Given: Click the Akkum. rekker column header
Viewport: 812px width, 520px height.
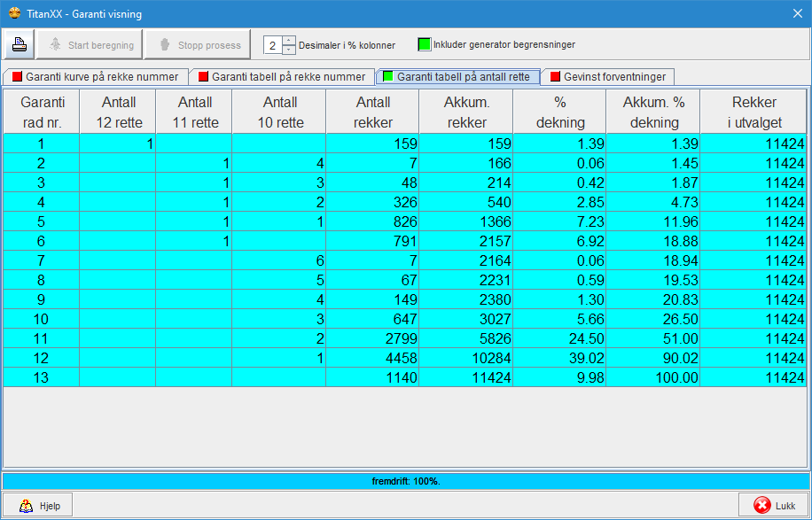Looking at the screenshot, I should tap(466, 113).
